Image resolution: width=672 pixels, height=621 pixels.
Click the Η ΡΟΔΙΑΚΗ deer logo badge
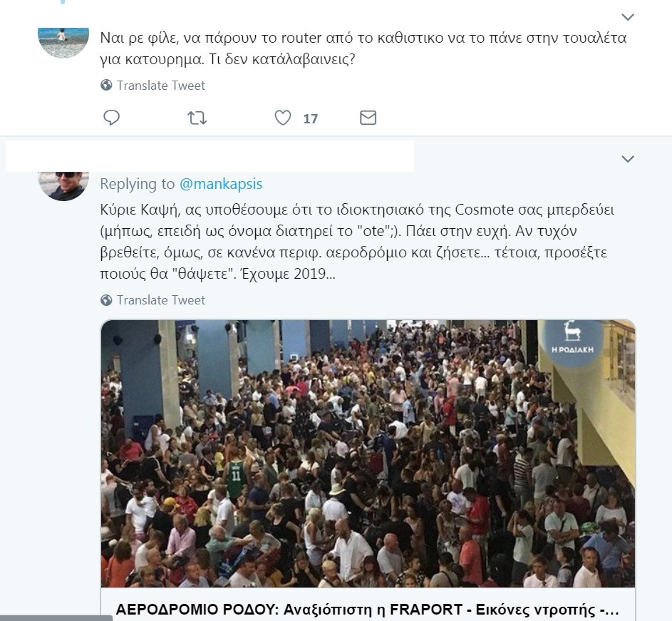tap(572, 339)
